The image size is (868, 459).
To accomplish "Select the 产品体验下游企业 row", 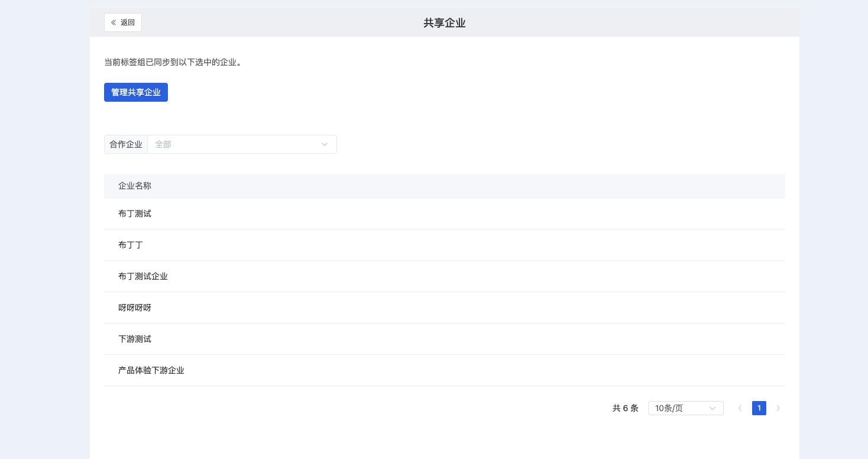I will point(445,370).
